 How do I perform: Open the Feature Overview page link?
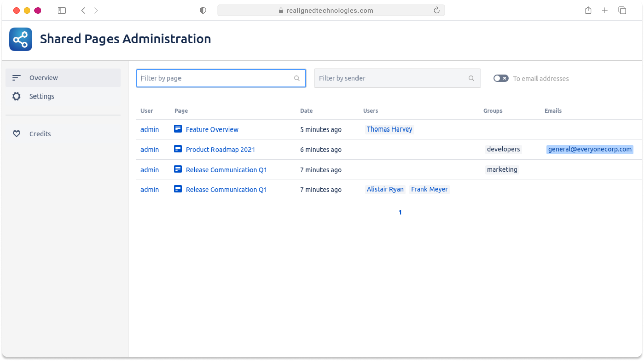212,129
